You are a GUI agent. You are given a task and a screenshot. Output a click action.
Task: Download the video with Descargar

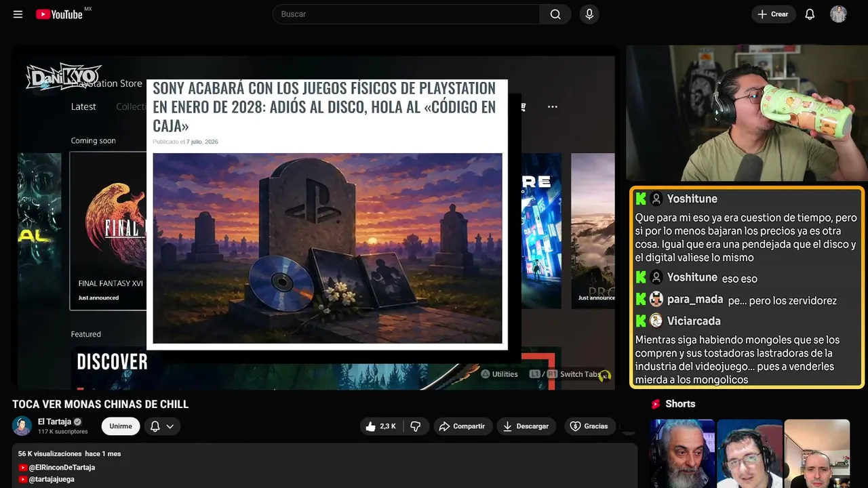point(526,426)
